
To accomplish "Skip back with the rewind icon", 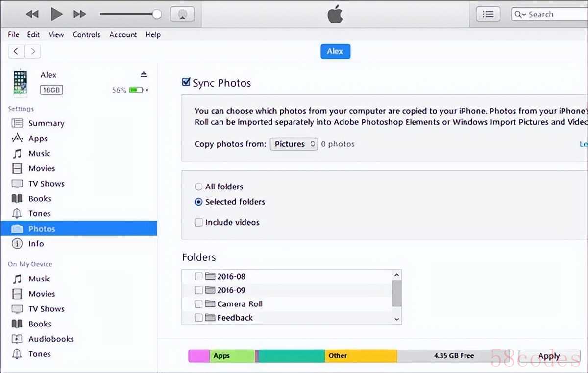I will (32, 14).
